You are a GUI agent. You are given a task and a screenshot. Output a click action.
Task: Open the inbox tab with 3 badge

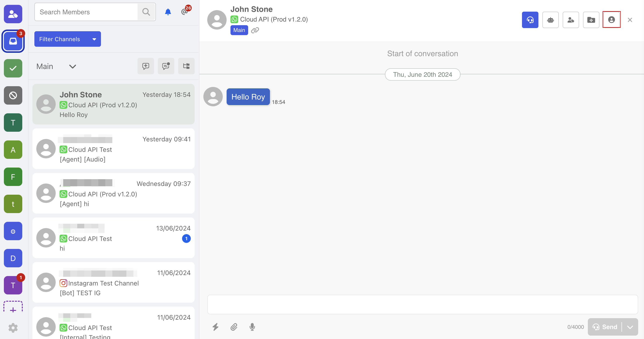pyautogui.click(x=13, y=41)
